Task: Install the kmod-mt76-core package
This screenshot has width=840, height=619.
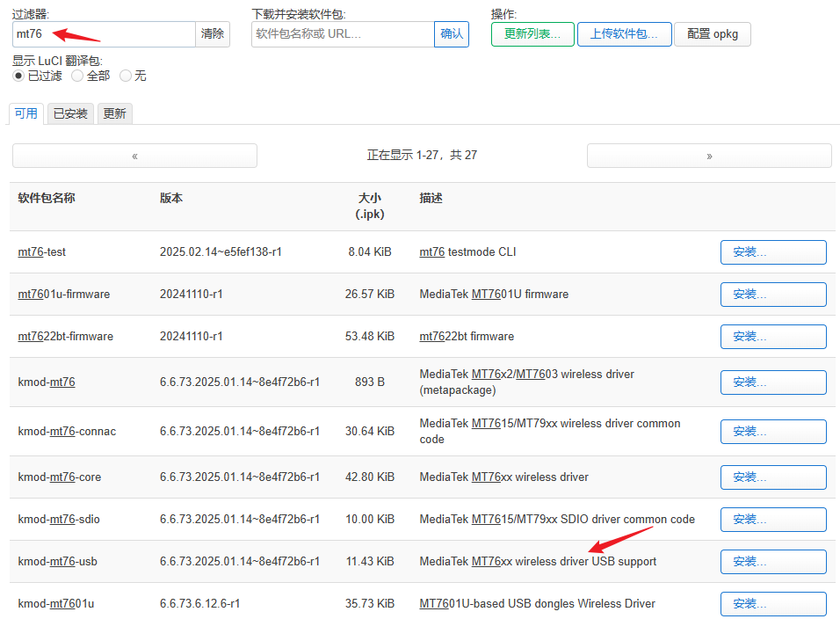Action: (x=772, y=477)
